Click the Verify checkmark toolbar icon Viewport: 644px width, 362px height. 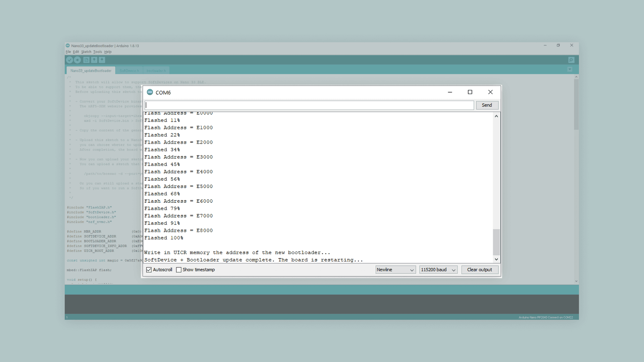pos(69,60)
